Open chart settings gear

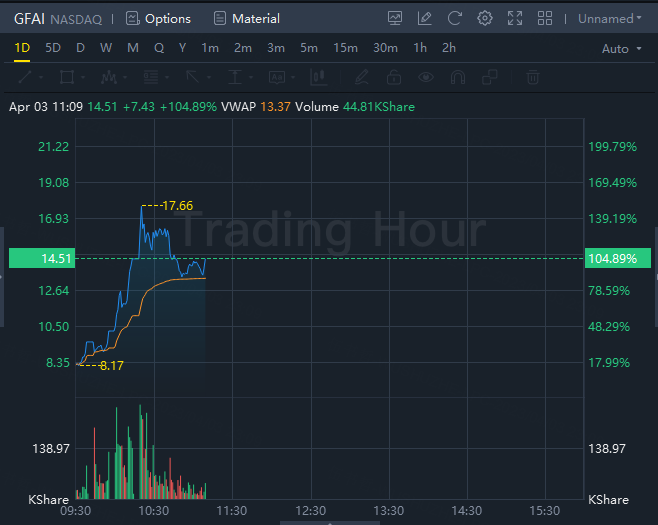485,18
